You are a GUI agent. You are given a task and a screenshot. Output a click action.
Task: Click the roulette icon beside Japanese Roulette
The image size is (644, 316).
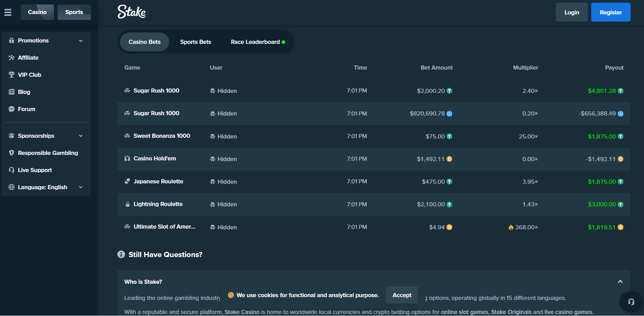click(x=127, y=181)
